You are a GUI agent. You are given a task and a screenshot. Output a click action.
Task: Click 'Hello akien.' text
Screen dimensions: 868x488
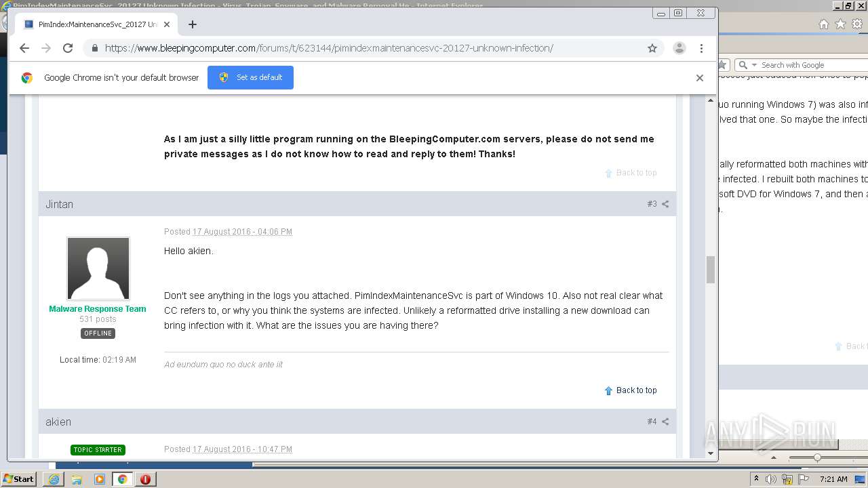(189, 251)
